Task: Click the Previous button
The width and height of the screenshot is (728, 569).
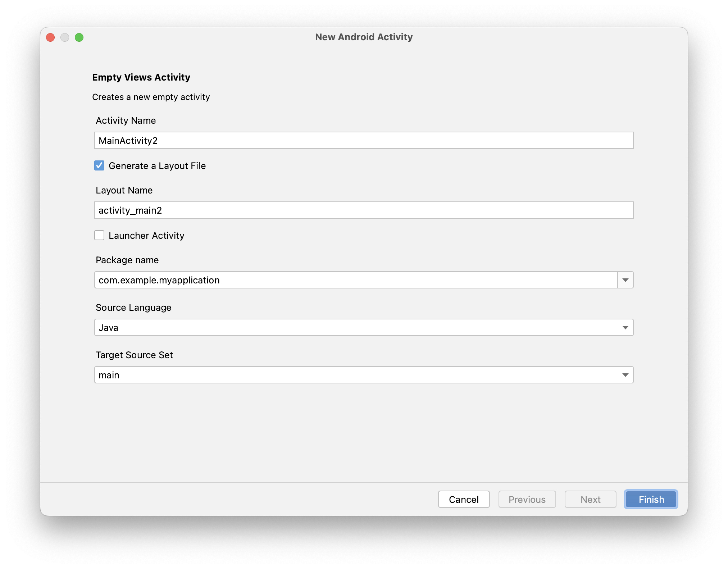Action: (x=527, y=499)
